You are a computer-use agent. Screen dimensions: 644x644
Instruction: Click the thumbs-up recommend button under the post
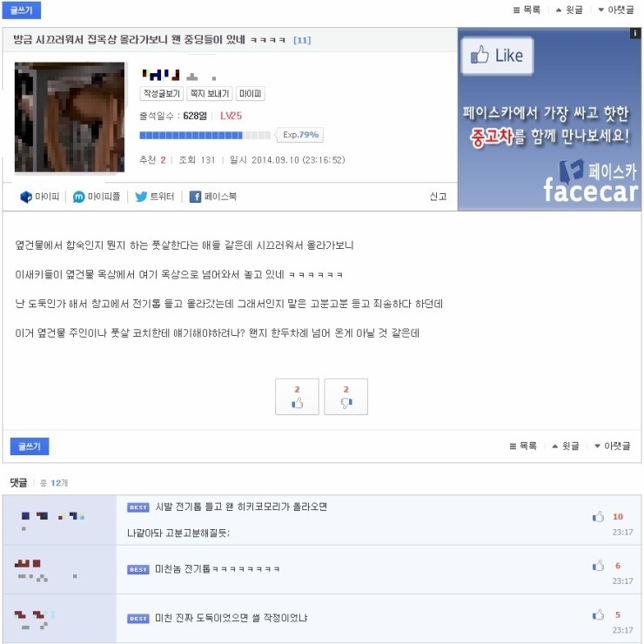(x=297, y=396)
